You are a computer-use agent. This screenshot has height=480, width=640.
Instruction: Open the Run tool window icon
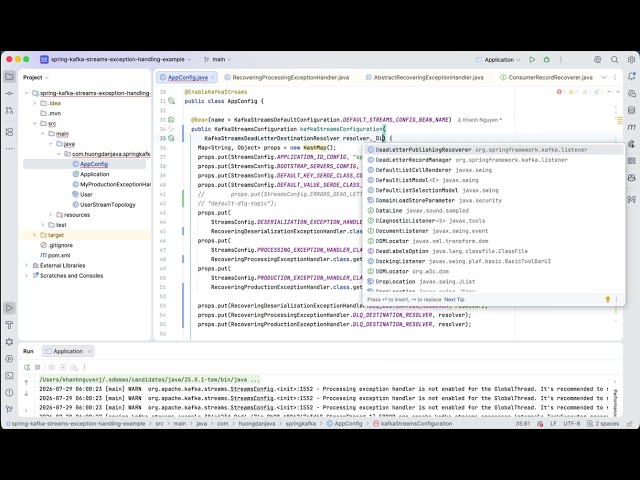[x=9, y=308]
